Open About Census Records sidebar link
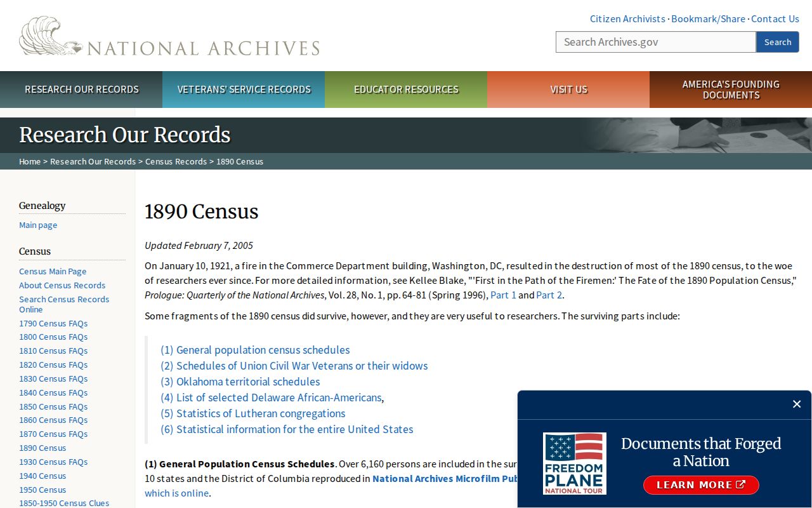 pyautogui.click(x=62, y=285)
